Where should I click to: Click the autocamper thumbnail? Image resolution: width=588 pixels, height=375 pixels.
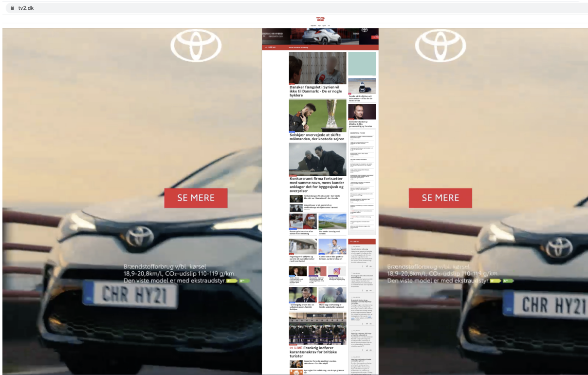tap(362, 86)
